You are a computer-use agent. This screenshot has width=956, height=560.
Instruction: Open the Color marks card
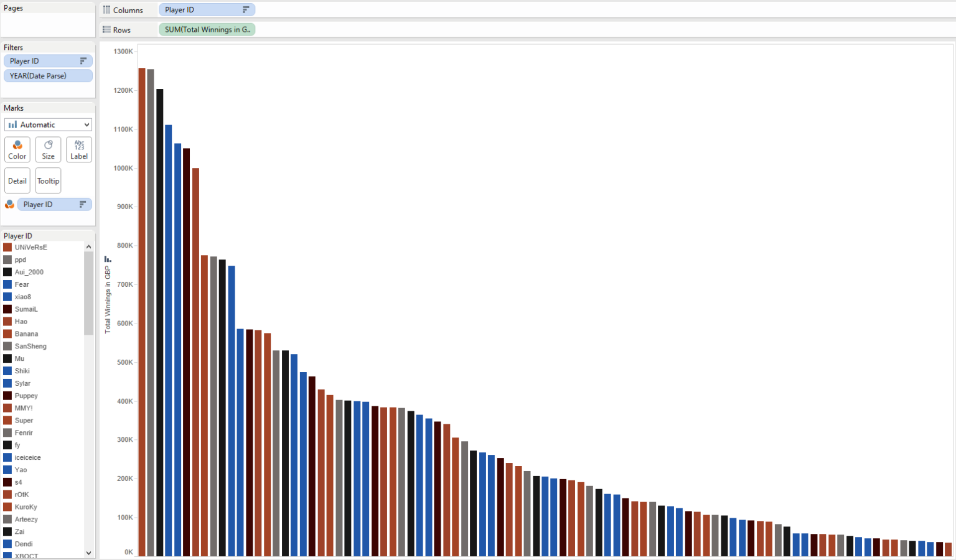coord(17,150)
